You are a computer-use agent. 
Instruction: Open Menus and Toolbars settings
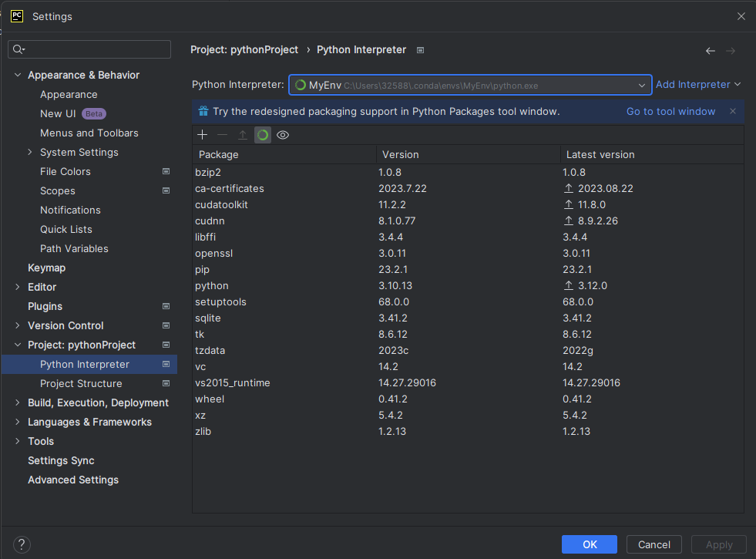(89, 133)
